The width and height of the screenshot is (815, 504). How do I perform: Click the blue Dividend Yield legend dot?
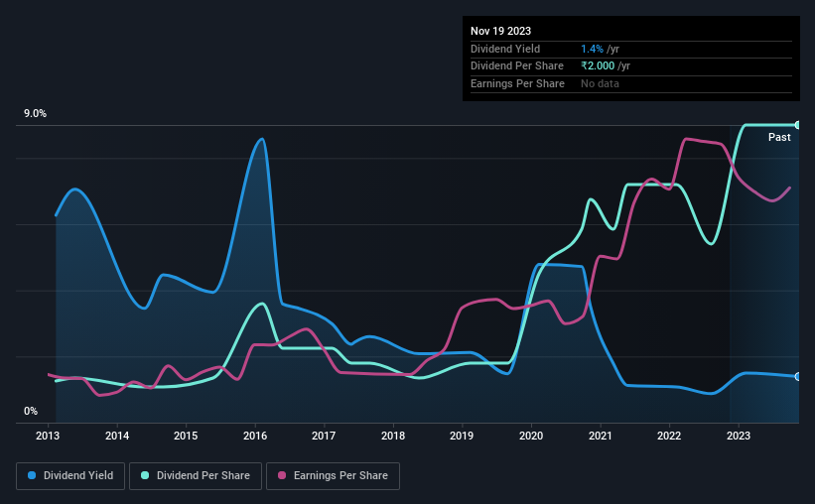point(32,475)
